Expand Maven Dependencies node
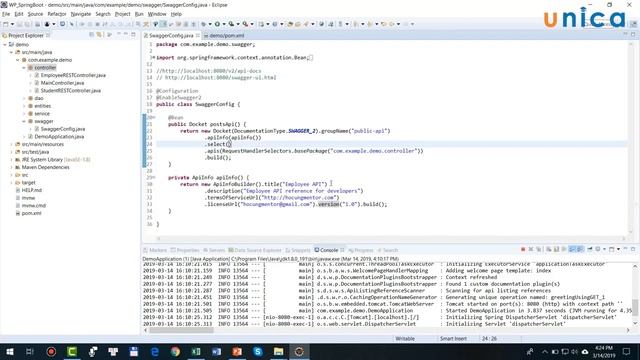 pos(11,167)
